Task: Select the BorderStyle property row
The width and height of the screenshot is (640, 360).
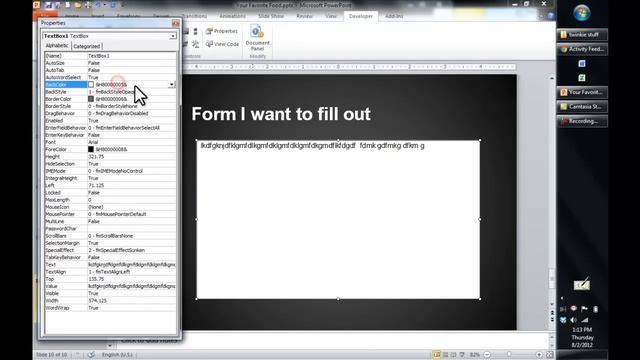Action: click(110, 106)
